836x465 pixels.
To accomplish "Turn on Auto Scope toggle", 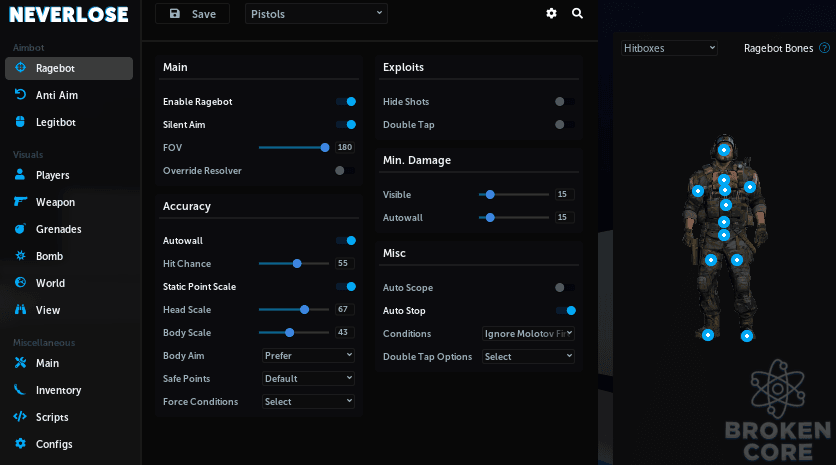I will (x=565, y=287).
